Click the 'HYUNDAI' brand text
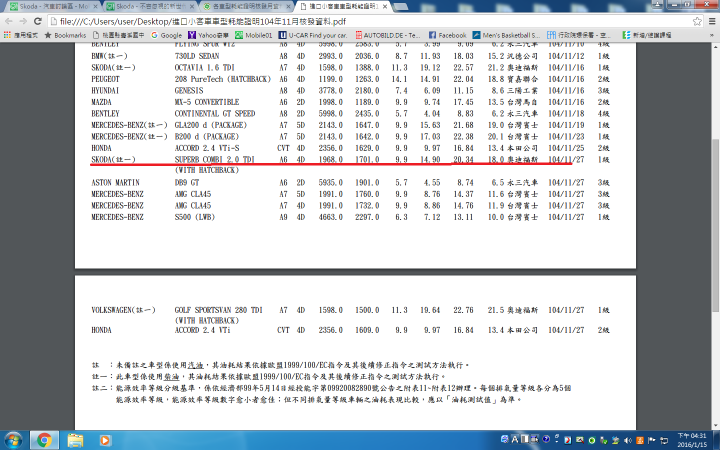Image resolution: width=720 pixels, height=450 pixels. pyautogui.click(x=105, y=90)
